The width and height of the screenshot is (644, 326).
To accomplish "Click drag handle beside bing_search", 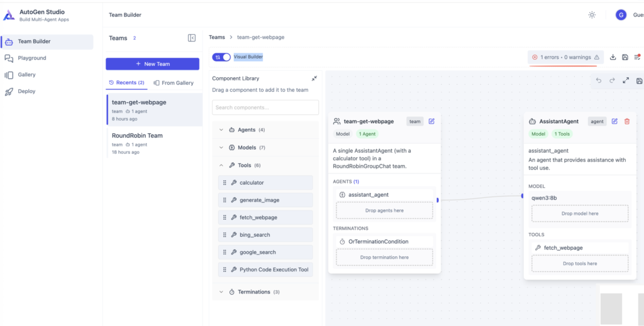I will (225, 235).
